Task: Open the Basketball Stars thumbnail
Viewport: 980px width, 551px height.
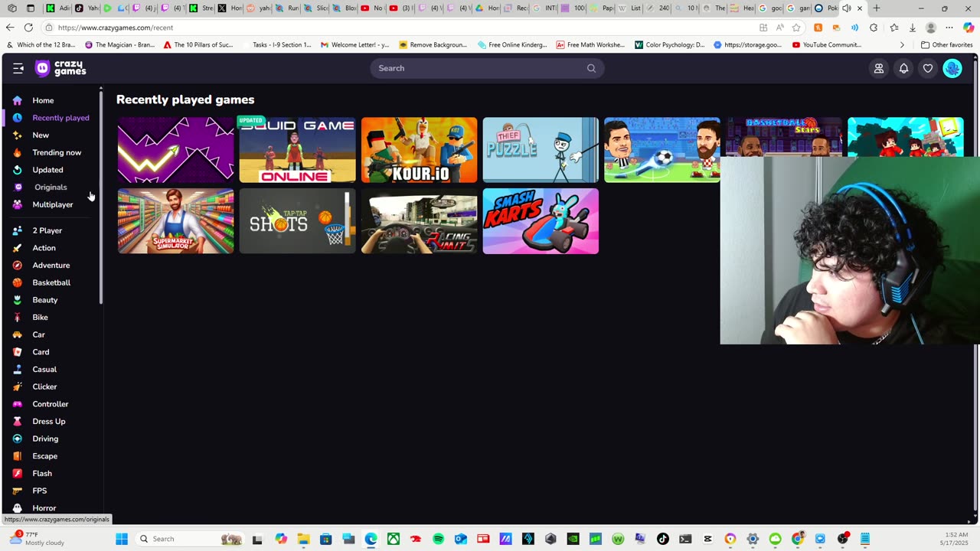Action: tap(784, 136)
